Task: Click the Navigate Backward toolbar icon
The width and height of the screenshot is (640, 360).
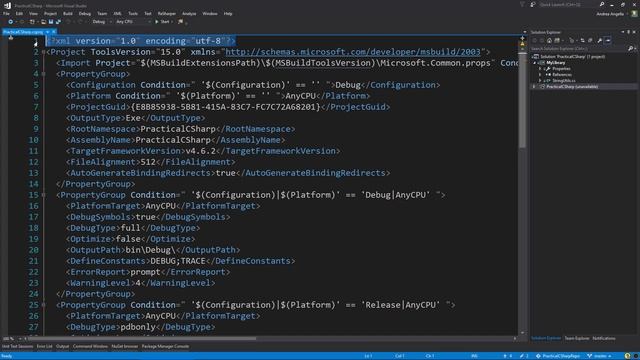Action: coord(11,22)
